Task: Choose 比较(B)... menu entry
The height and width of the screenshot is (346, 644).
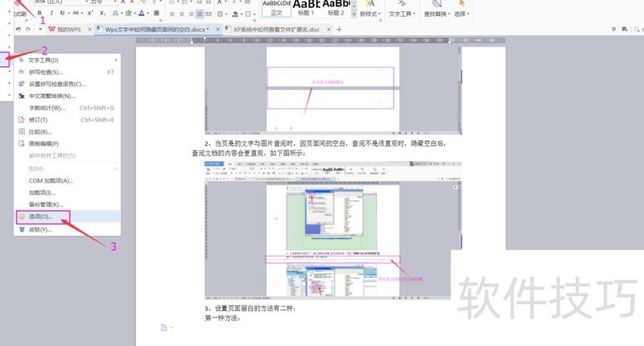Action: pyautogui.click(x=68, y=132)
